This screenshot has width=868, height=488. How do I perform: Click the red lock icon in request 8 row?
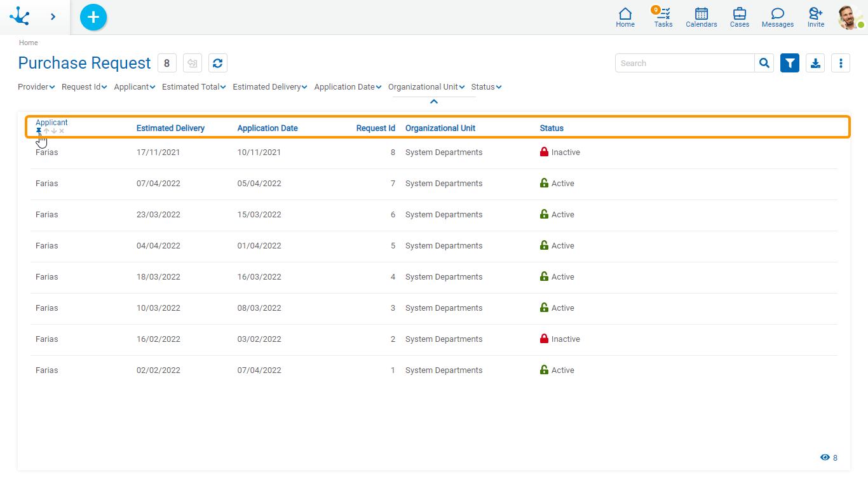(x=544, y=152)
